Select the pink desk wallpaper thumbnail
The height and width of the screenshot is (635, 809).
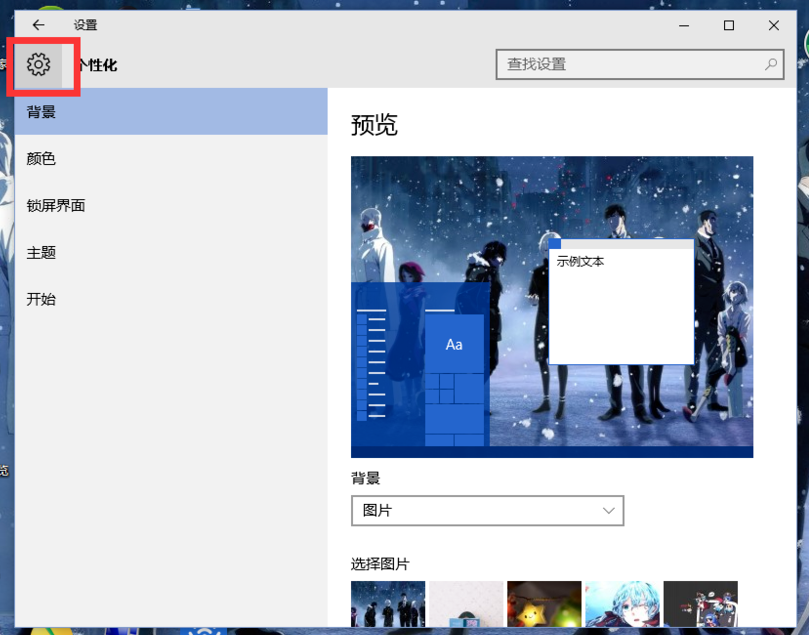pyautogui.click(x=465, y=603)
